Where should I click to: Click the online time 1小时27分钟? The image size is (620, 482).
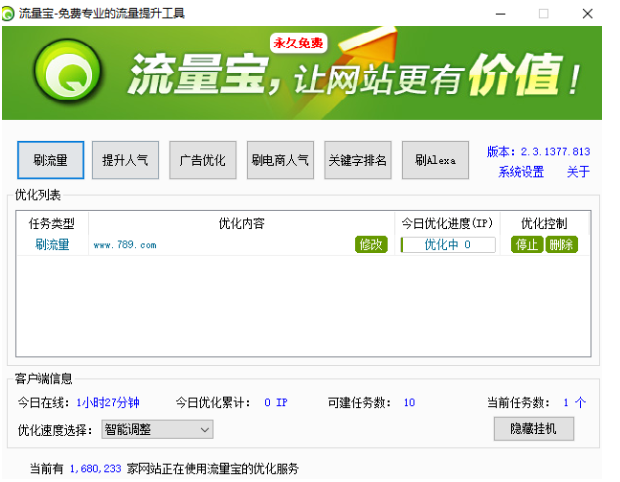(x=108, y=403)
